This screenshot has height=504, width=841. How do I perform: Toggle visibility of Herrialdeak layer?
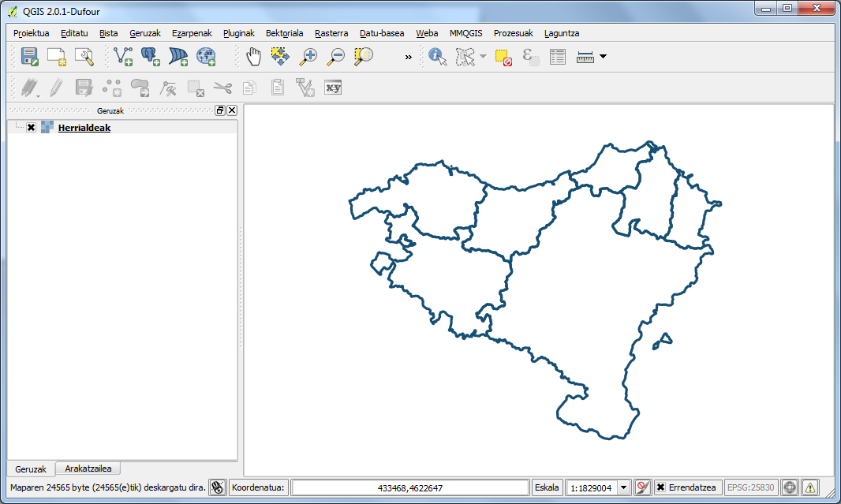(31, 128)
